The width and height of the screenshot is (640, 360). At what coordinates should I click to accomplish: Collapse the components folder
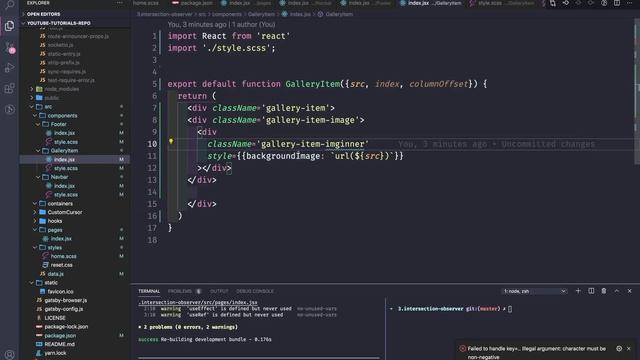[35, 116]
